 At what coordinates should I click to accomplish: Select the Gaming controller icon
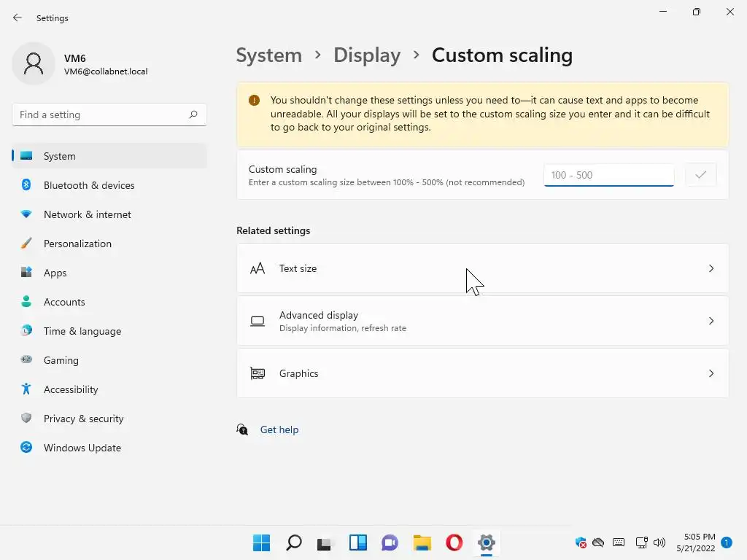(26, 360)
